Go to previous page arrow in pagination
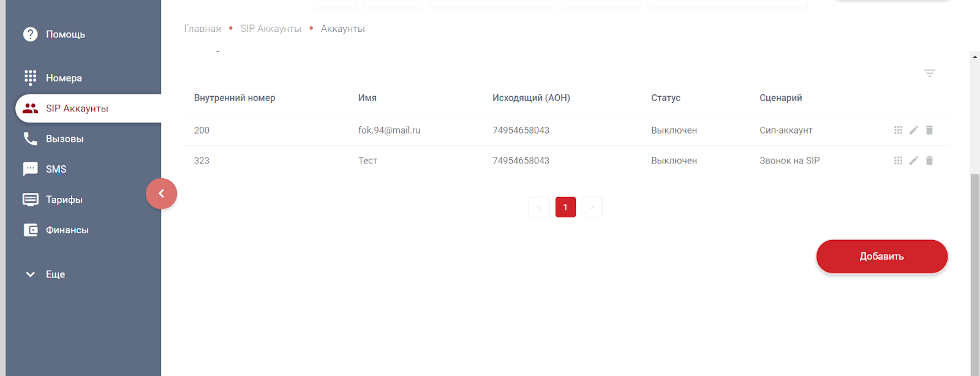The image size is (980, 376). 539,207
